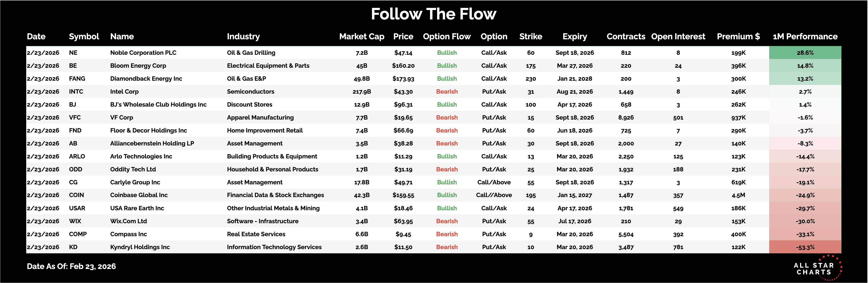Click the Bullish label for Diamondback Energy
The image size is (868, 283).
coord(447,79)
